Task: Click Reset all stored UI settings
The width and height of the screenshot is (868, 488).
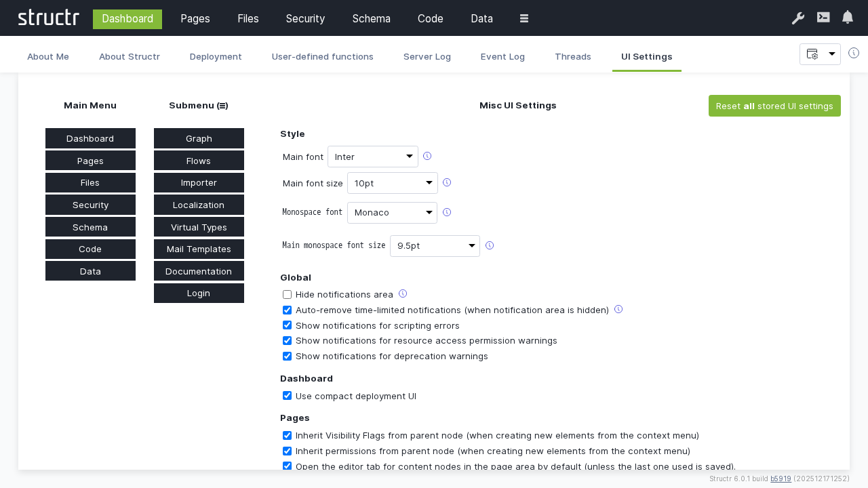Action: pyautogui.click(x=774, y=106)
